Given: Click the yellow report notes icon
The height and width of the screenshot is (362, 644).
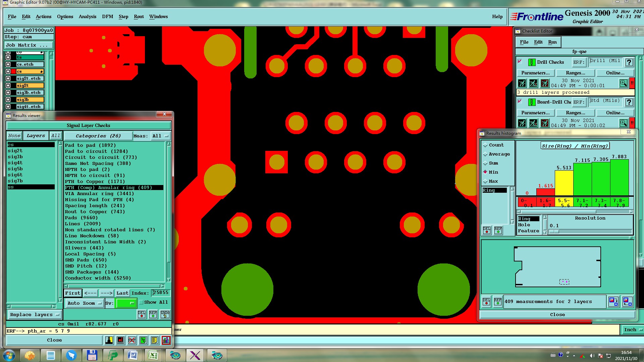Looking at the screenshot, I should point(154,340).
